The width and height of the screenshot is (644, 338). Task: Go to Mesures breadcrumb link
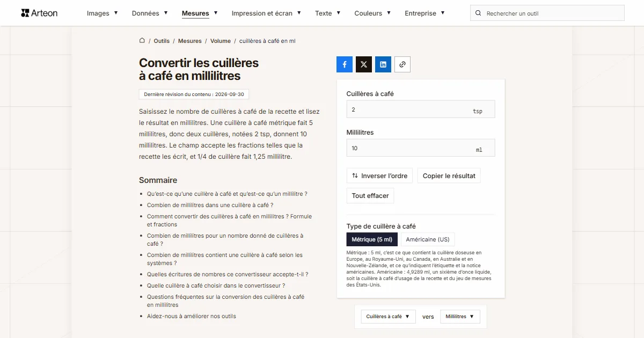(190, 41)
